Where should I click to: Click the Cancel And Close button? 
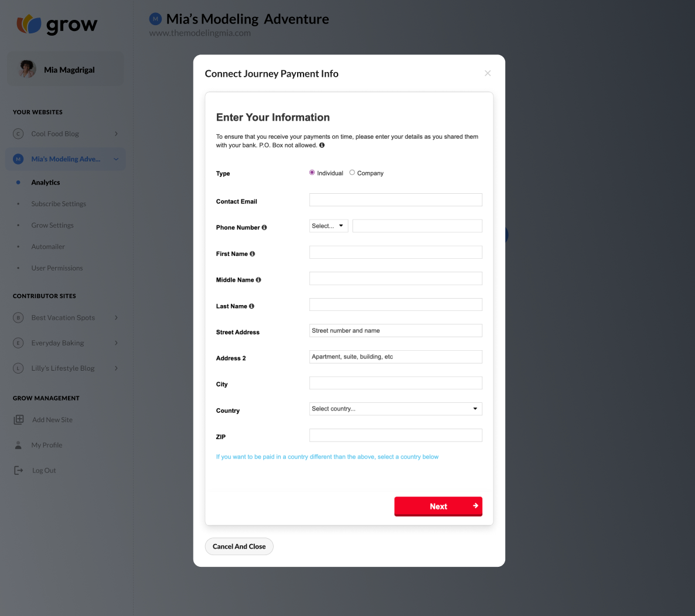click(x=239, y=546)
